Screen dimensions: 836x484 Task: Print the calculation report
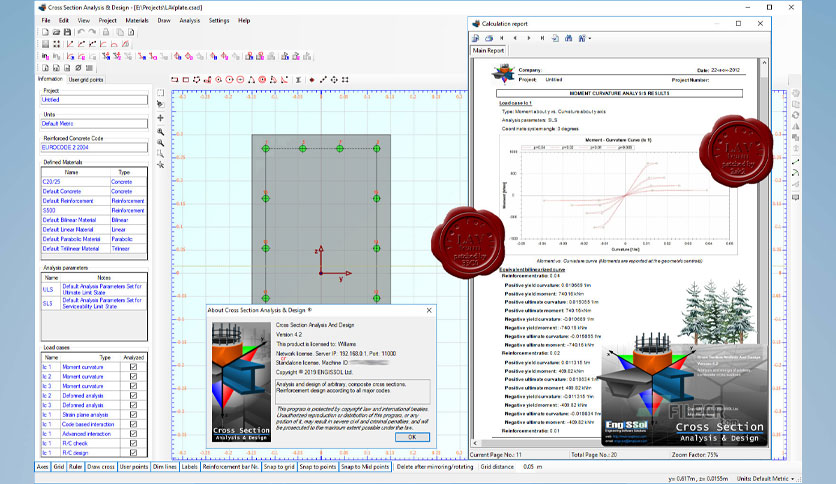click(x=489, y=38)
